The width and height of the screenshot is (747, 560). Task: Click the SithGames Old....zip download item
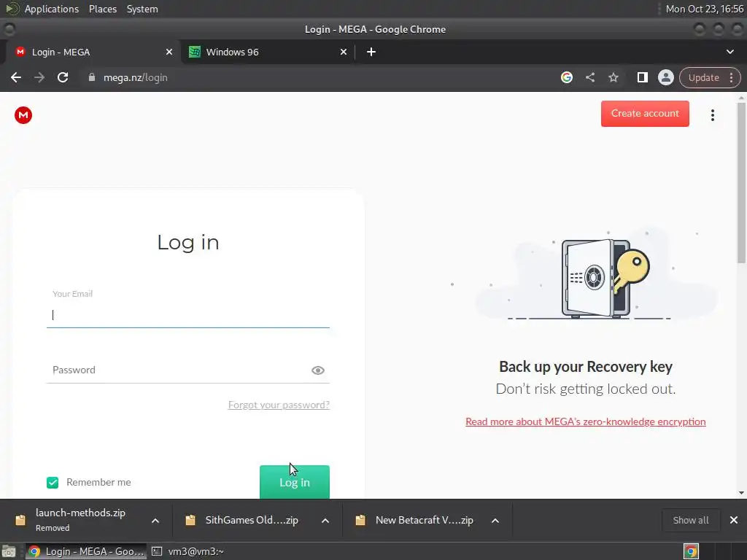(x=252, y=520)
